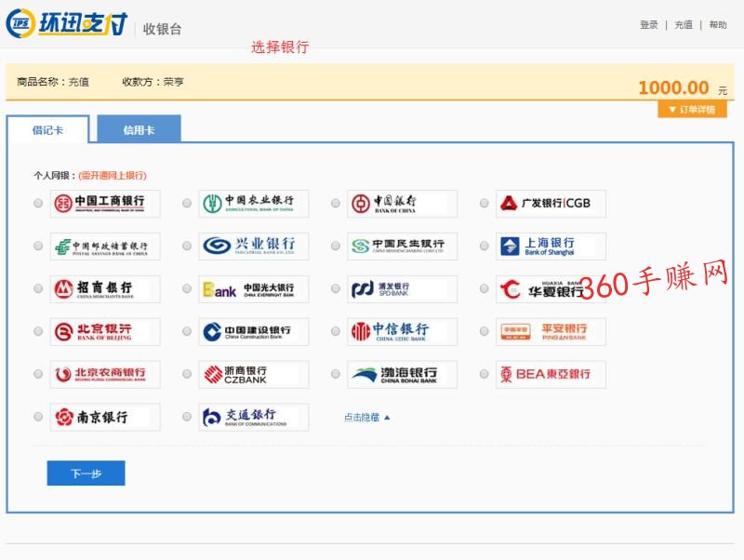Viewport: 744px width, 560px height.
Task: Select the 平安银行 radio button
Action: (484, 331)
